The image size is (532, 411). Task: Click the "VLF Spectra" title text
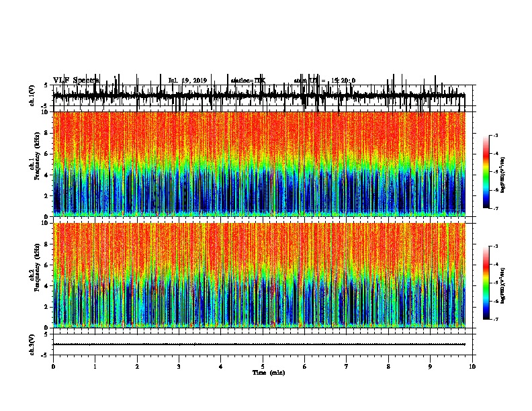pos(76,81)
